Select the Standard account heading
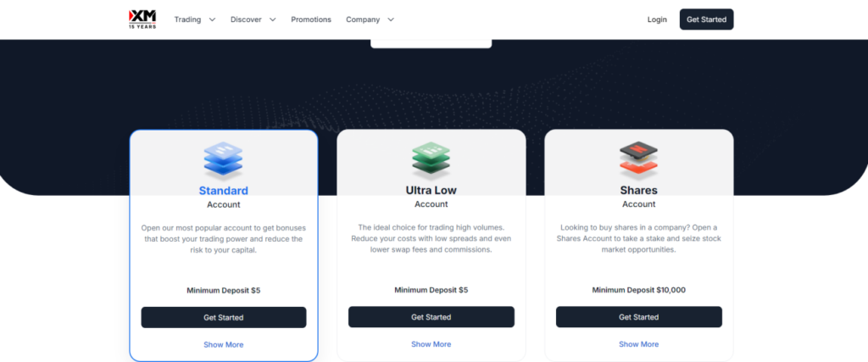The height and width of the screenshot is (362, 868). tap(223, 191)
